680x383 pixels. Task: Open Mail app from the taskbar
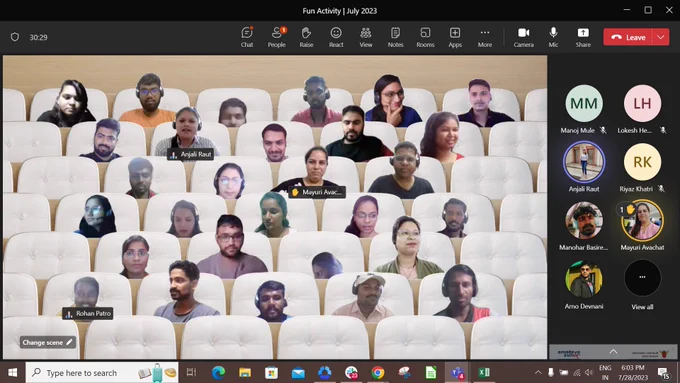click(x=298, y=373)
